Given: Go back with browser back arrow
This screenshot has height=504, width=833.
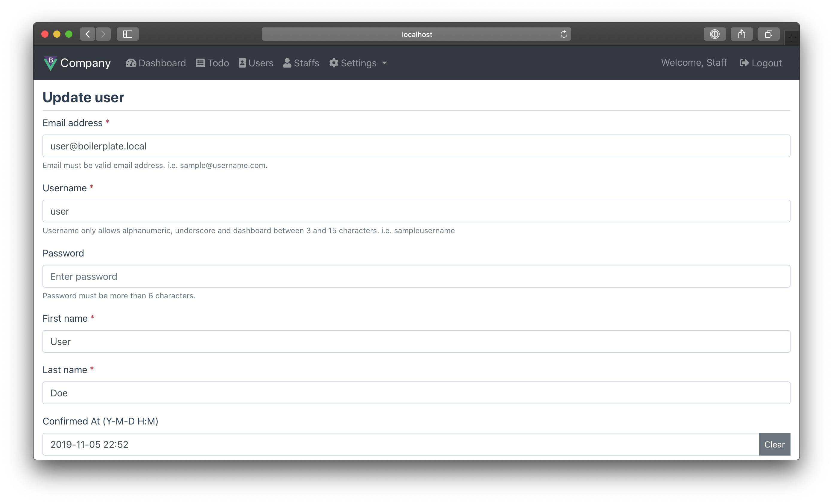Looking at the screenshot, I should pos(88,34).
